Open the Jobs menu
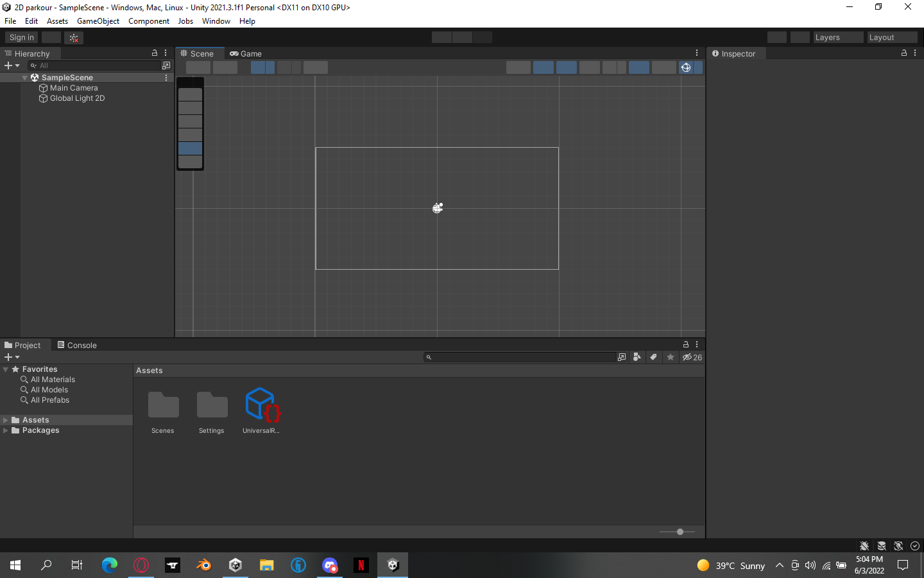This screenshot has width=924, height=578. coord(185,21)
